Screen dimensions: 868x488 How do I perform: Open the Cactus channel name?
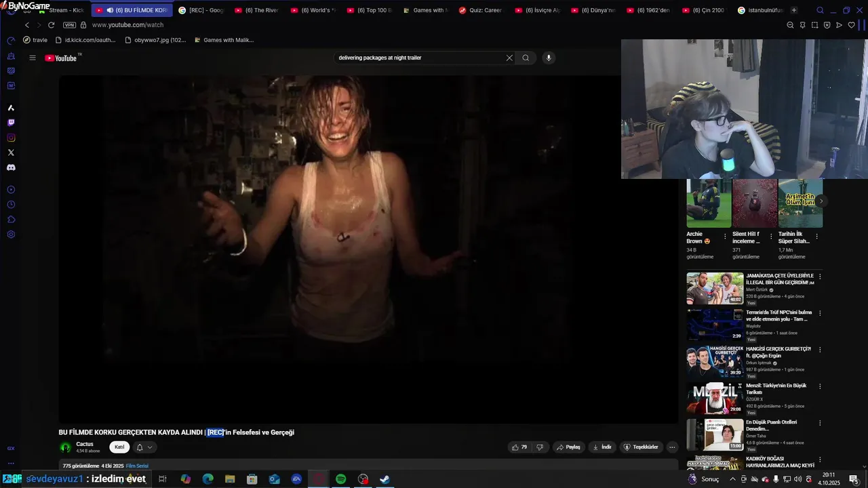(x=85, y=444)
